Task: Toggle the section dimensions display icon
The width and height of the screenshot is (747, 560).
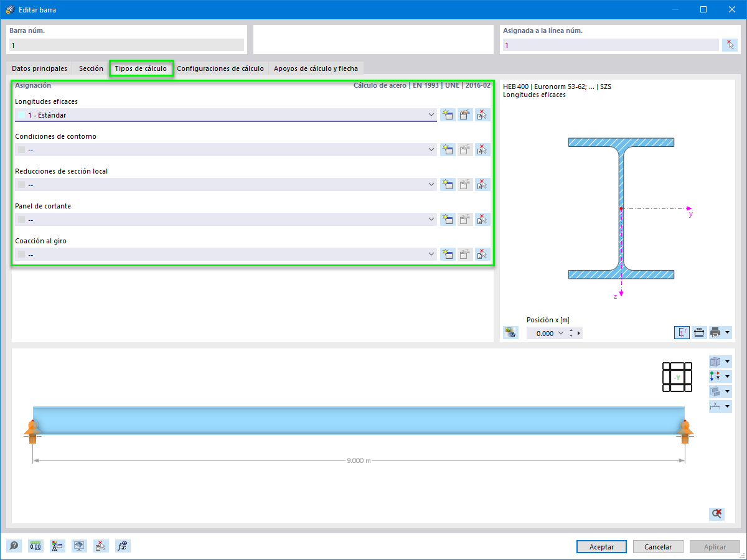Action: click(x=698, y=332)
